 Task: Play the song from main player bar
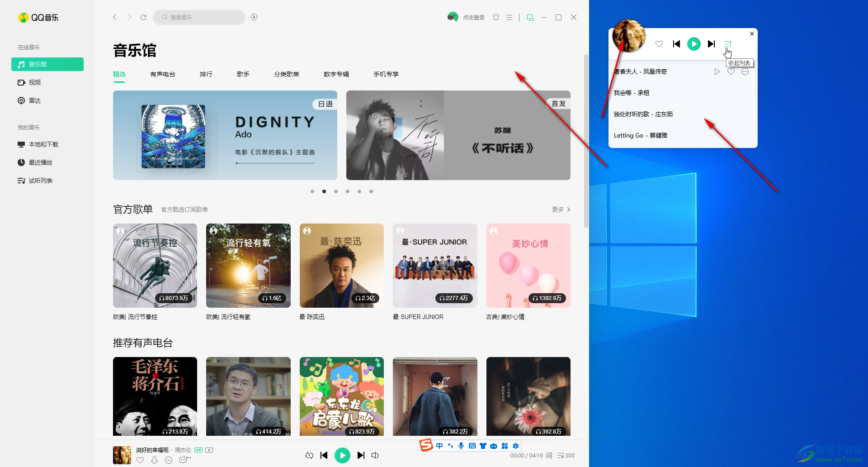click(x=342, y=455)
